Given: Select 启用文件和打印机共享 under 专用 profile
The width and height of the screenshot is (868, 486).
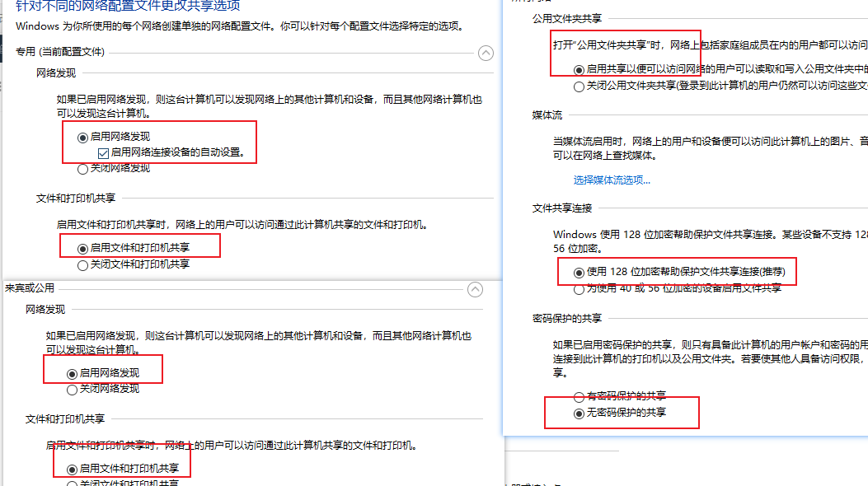Looking at the screenshot, I should point(83,248).
